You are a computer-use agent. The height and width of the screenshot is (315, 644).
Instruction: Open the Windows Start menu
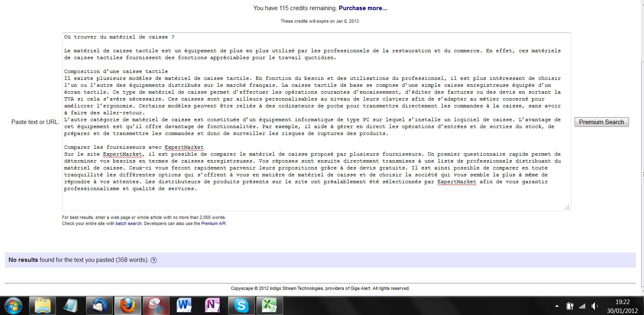pyautogui.click(x=13, y=305)
